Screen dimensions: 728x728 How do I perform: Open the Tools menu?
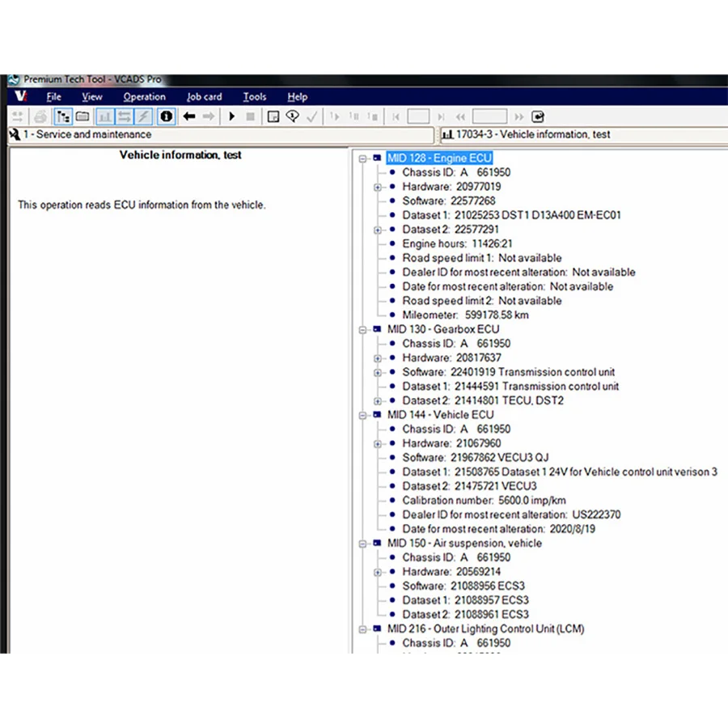click(255, 96)
